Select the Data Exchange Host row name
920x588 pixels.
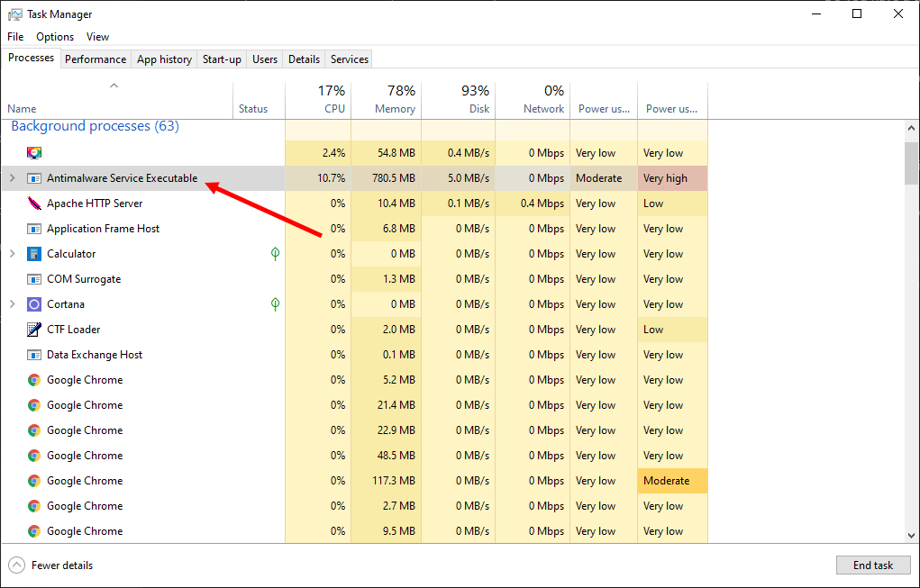click(95, 355)
